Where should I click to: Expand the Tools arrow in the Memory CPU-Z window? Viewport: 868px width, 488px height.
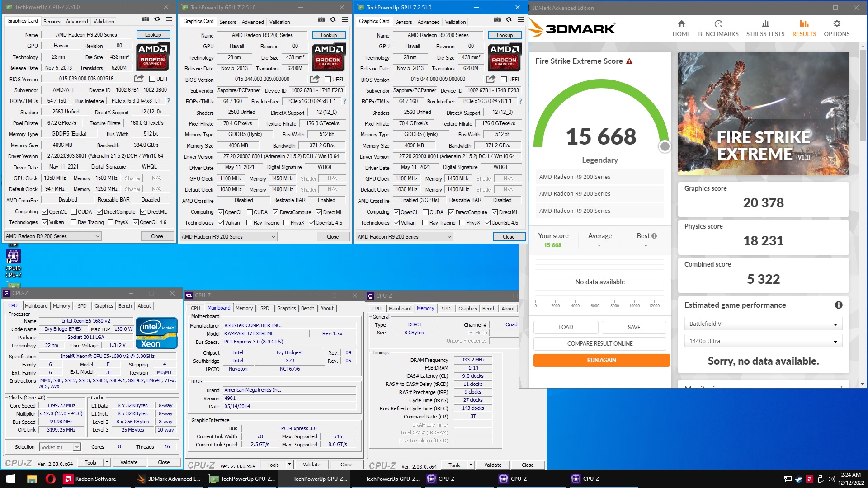471,465
